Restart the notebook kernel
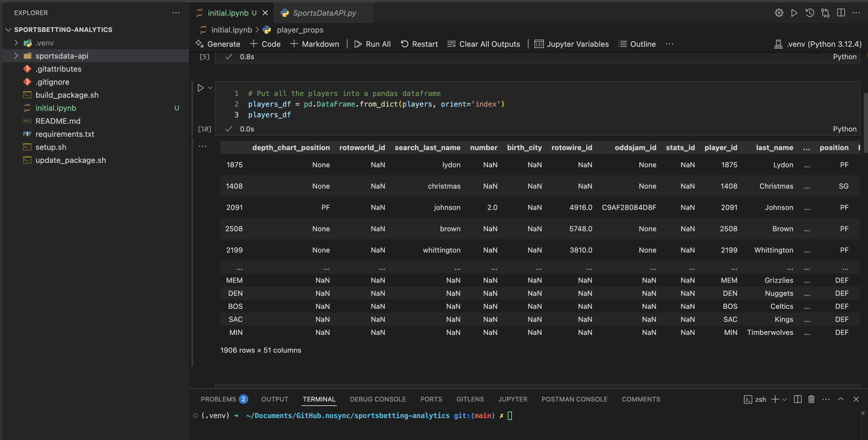868x440 pixels. click(x=419, y=44)
